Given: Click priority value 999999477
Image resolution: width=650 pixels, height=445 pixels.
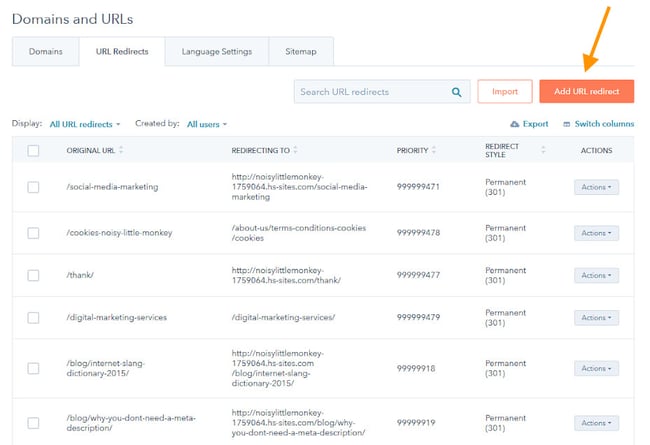Looking at the screenshot, I should (x=418, y=275).
